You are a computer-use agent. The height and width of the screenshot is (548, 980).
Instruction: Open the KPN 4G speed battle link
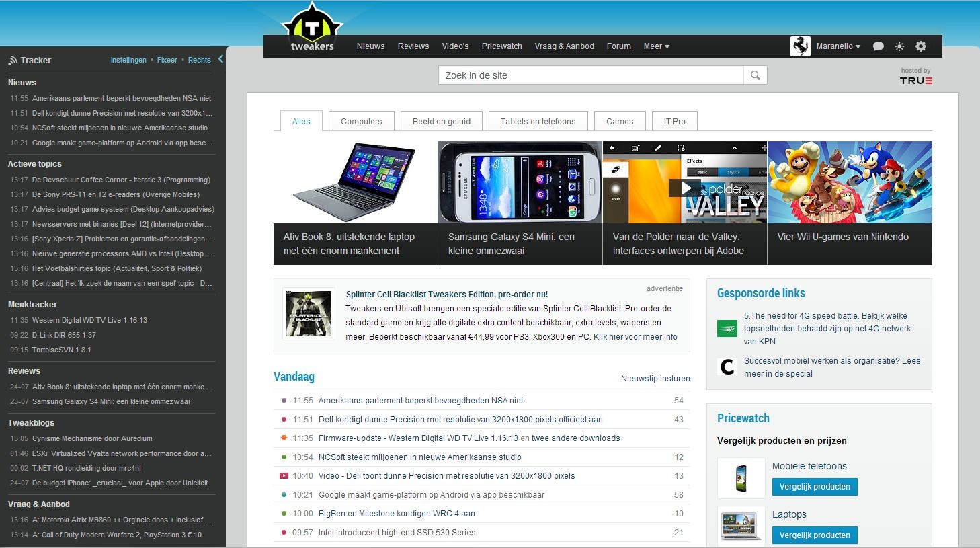pyautogui.click(x=827, y=329)
